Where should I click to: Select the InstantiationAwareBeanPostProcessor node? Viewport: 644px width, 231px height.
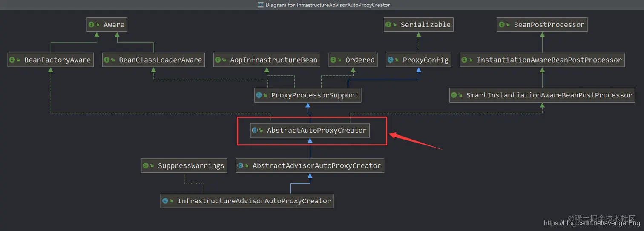542,60
